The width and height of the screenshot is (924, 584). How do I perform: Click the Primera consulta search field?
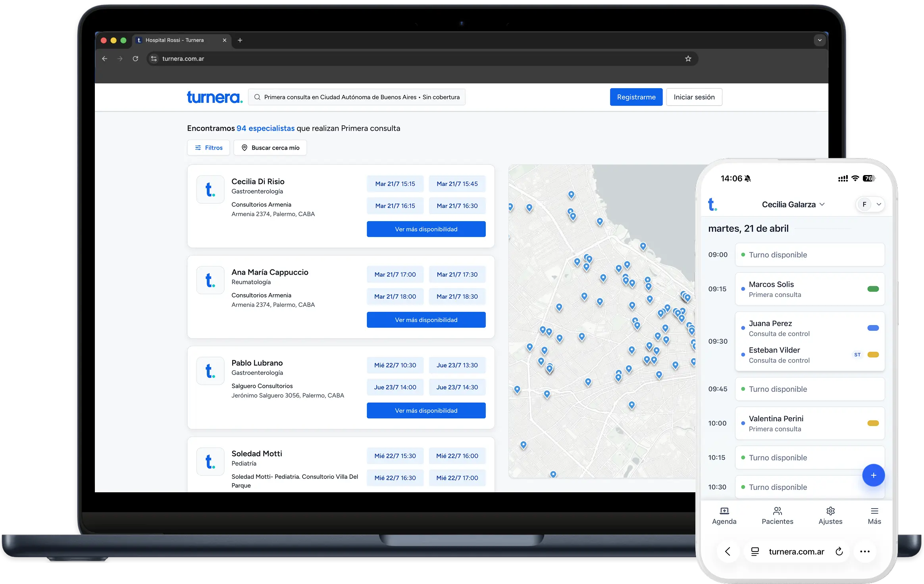(x=356, y=97)
